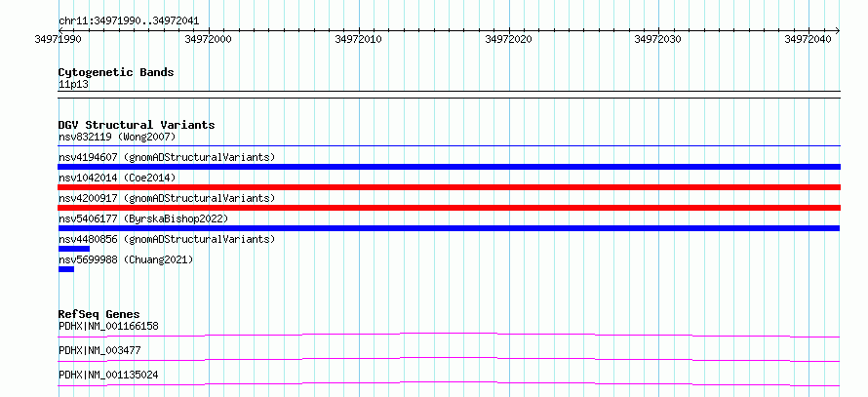Screen dimensions: 868x397
Task: Click the magenta intron line of NM_003477
Action: (449, 359)
